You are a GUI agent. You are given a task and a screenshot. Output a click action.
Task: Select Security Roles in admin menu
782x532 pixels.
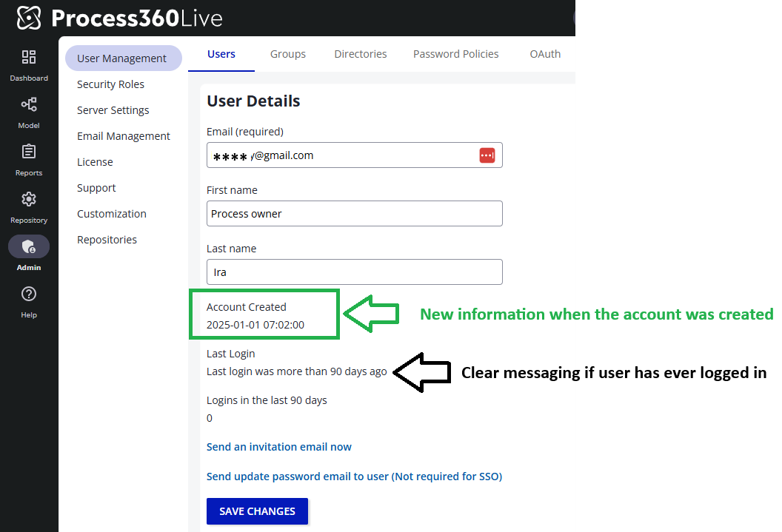110,84
